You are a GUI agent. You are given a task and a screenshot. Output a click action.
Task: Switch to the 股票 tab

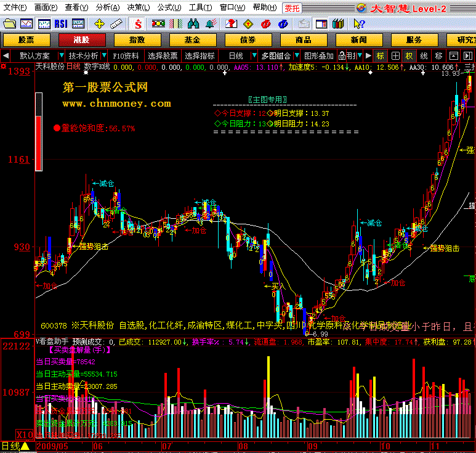[x=26, y=40]
